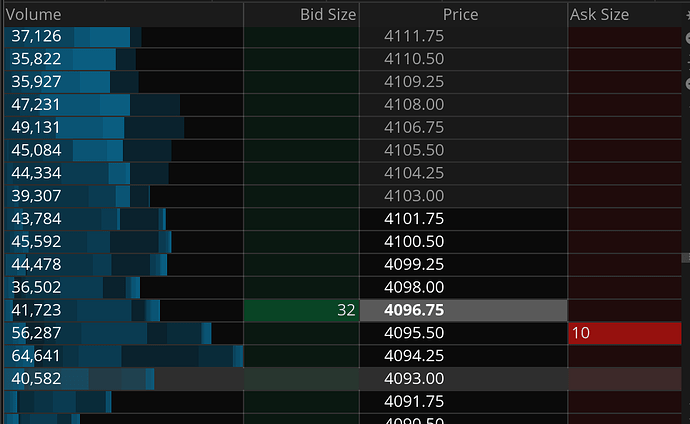Image resolution: width=690 pixels, height=424 pixels.
Task: Click the ask cell at price 4101.75
Action: pyautogui.click(x=625, y=219)
